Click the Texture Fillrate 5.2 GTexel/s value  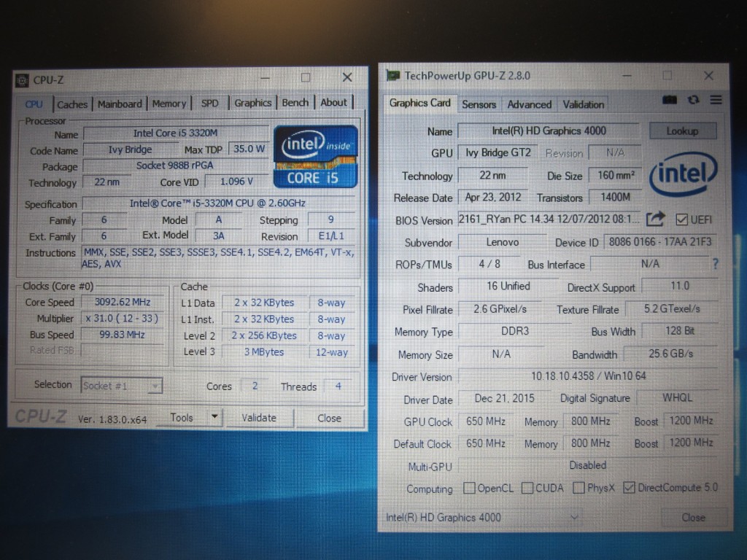point(672,308)
